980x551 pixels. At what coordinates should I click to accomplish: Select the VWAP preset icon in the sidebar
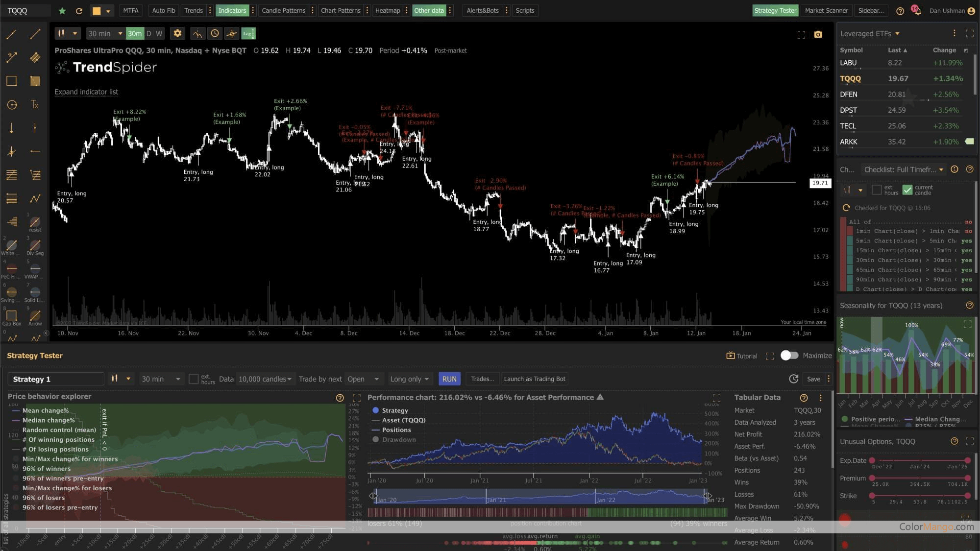(x=35, y=268)
